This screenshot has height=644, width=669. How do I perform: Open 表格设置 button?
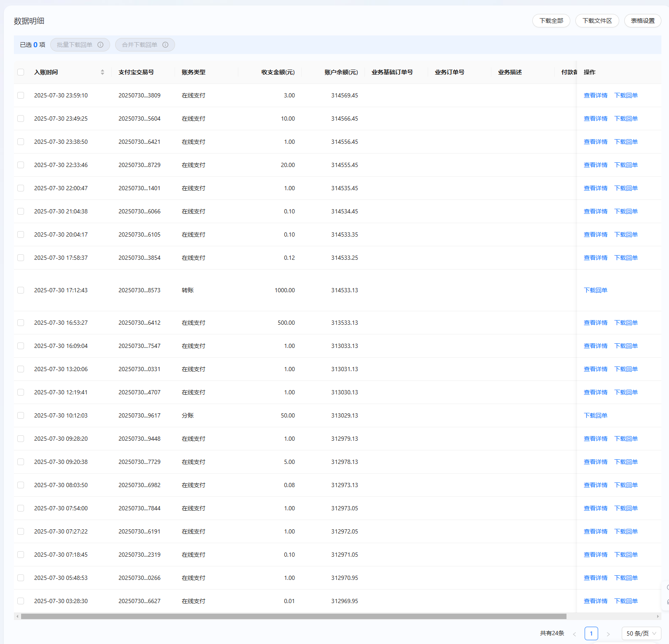pos(643,21)
